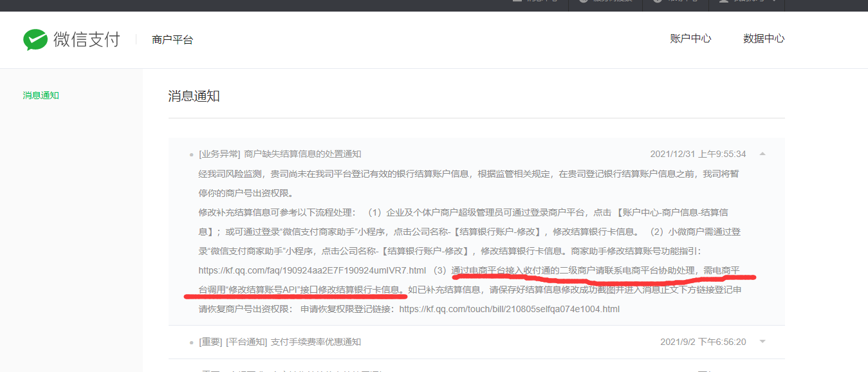Click the 2021/12/31 上午9:55:34 timestamp
This screenshot has width=868, height=372.
coord(698,154)
